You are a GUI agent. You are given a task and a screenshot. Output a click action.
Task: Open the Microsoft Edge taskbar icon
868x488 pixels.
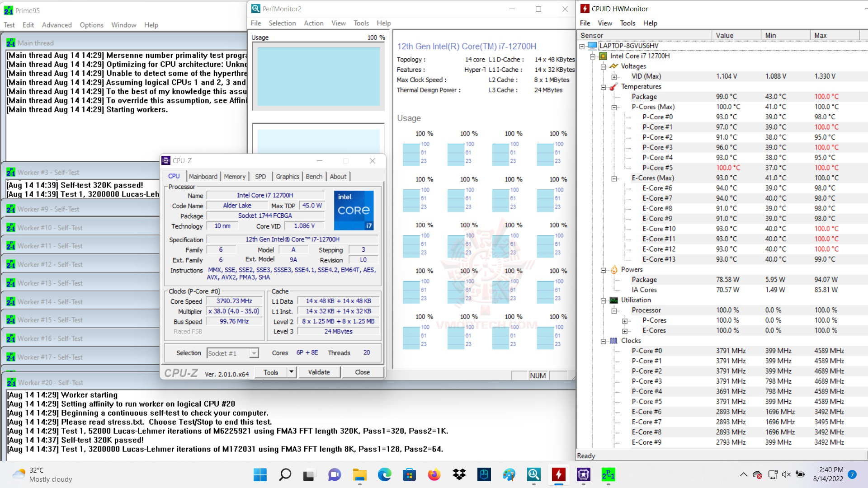(x=384, y=474)
